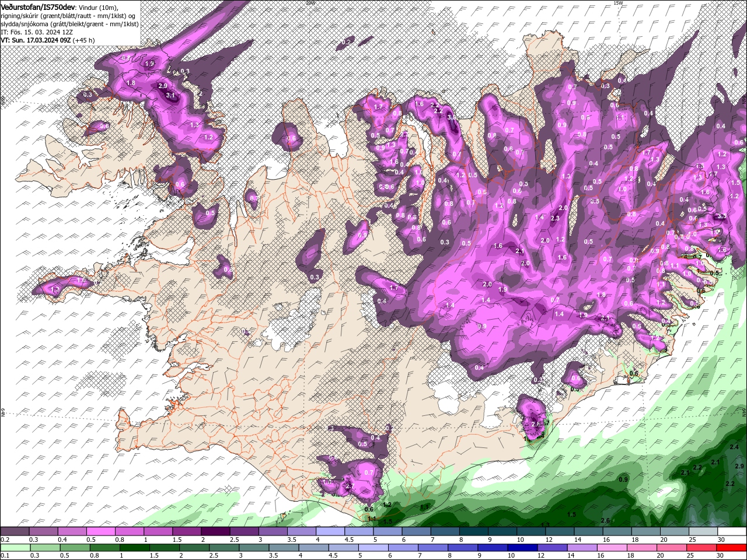The image size is (747, 560).
Task: Click the "3.1" snowfall value in northwest band
Action: pyautogui.click(x=170, y=95)
